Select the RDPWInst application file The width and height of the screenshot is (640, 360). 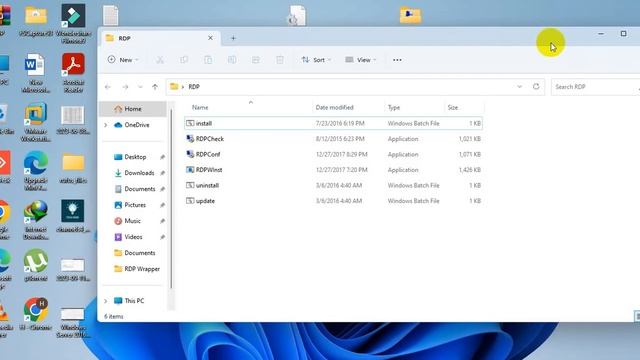click(x=333, y=170)
